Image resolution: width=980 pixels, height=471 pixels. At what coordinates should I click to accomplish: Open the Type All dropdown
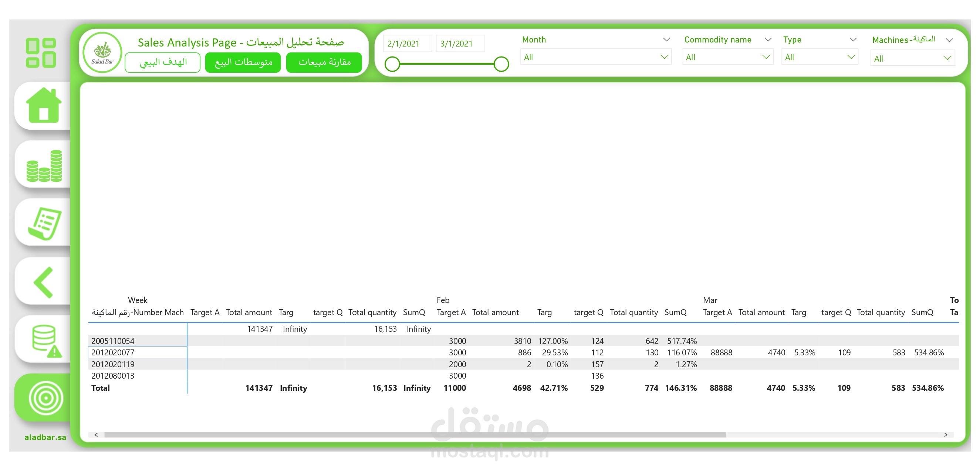(x=819, y=57)
